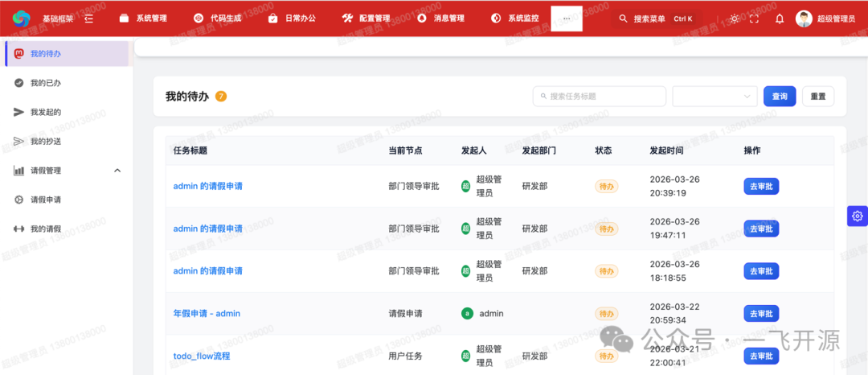The width and height of the screenshot is (868, 375).
Task: Open the 代码生成 menu
Action: point(217,19)
